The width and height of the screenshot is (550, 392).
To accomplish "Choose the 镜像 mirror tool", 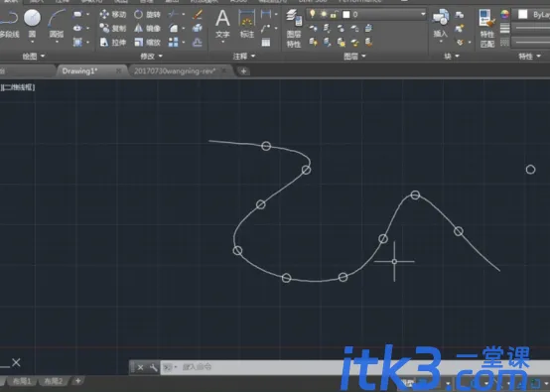I will [147, 28].
